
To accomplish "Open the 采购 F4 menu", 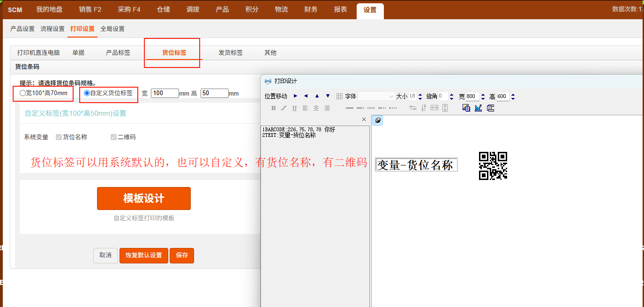I will point(129,9).
